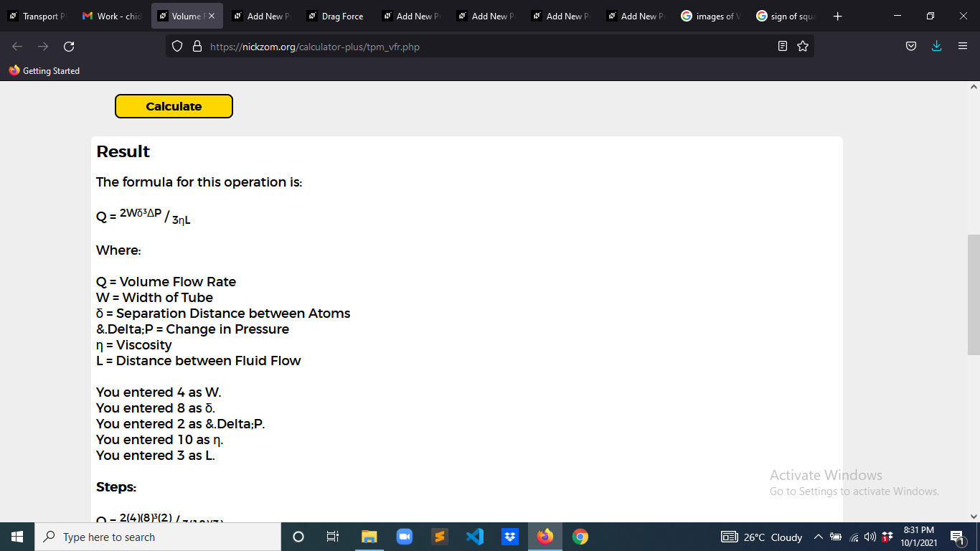Click the page vertical scrollbar thumb
The image size is (980, 551).
pos(974,294)
